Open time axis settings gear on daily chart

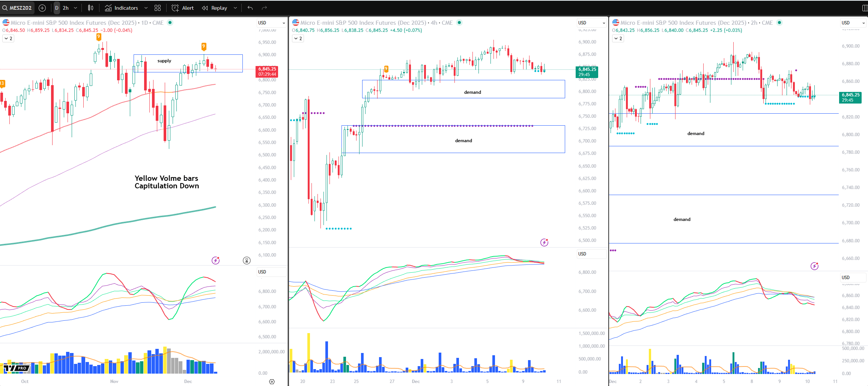tap(272, 381)
